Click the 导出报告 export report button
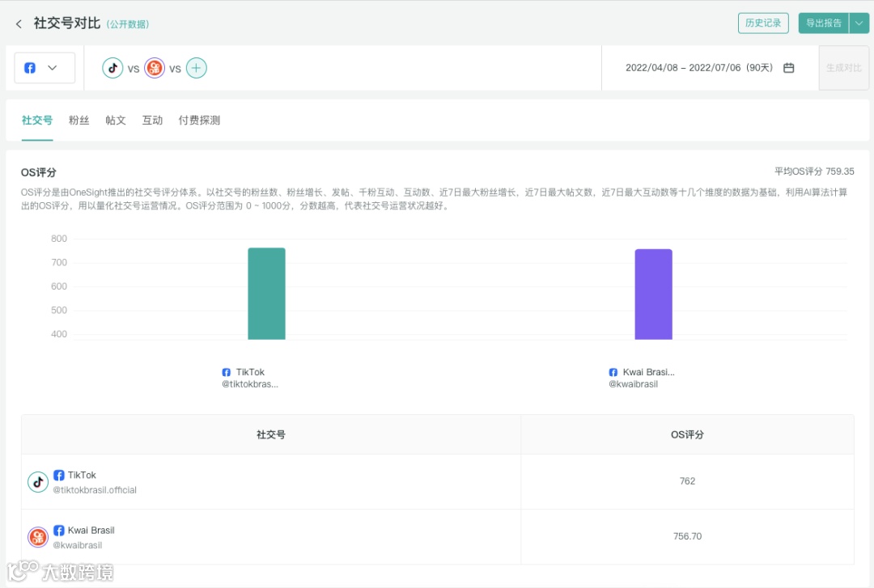The image size is (874, 588). coord(823,23)
